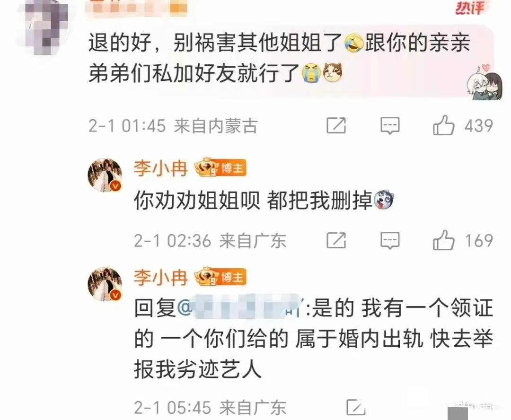Tap the 热评 hot comment label

tap(470, 8)
